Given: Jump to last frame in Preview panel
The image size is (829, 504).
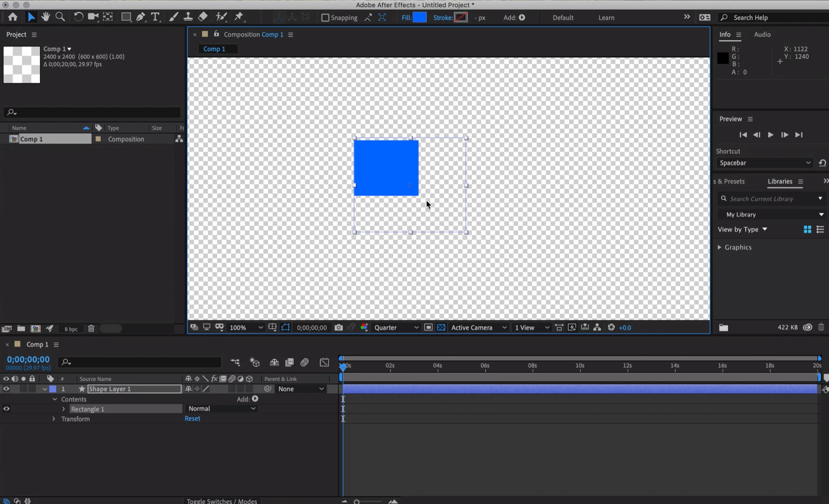Looking at the screenshot, I should pyautogui.click(x=799, y=135).
